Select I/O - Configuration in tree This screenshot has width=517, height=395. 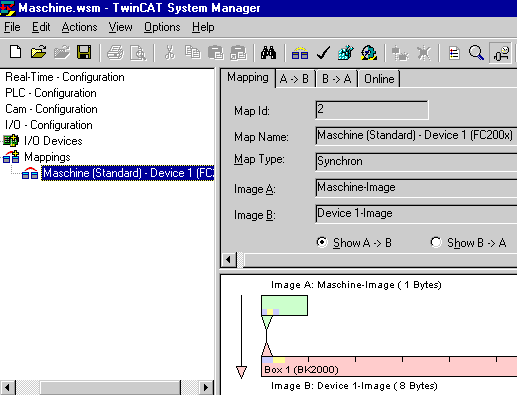point(49,125)
